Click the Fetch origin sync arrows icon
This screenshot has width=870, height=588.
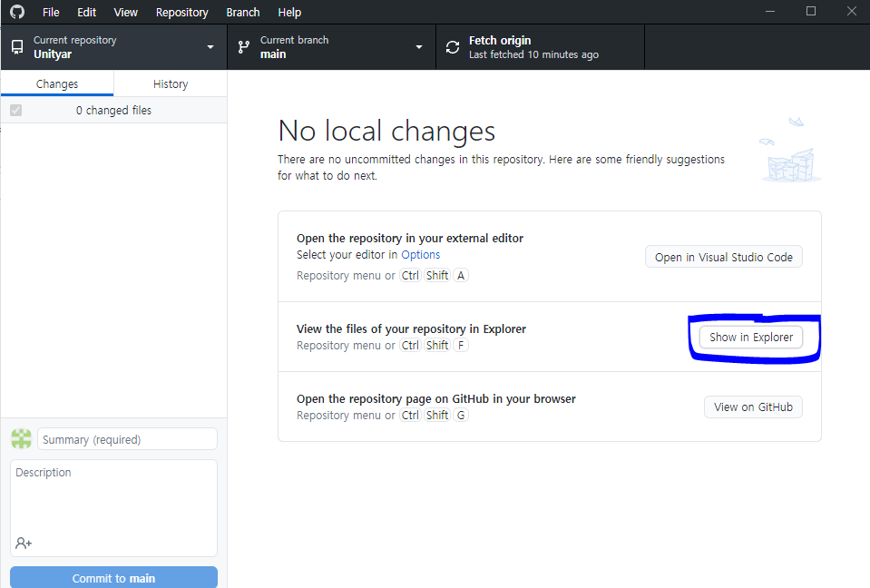coord(453,47)
